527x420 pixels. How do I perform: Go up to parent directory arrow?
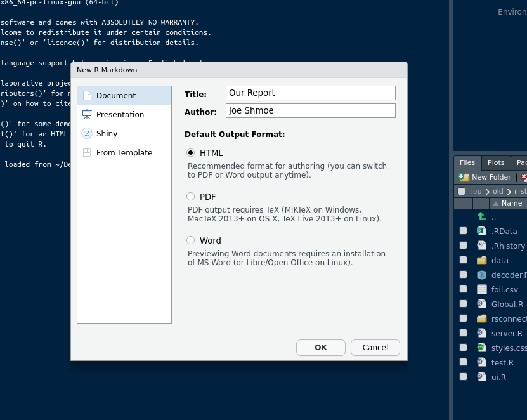click(482, 216)
